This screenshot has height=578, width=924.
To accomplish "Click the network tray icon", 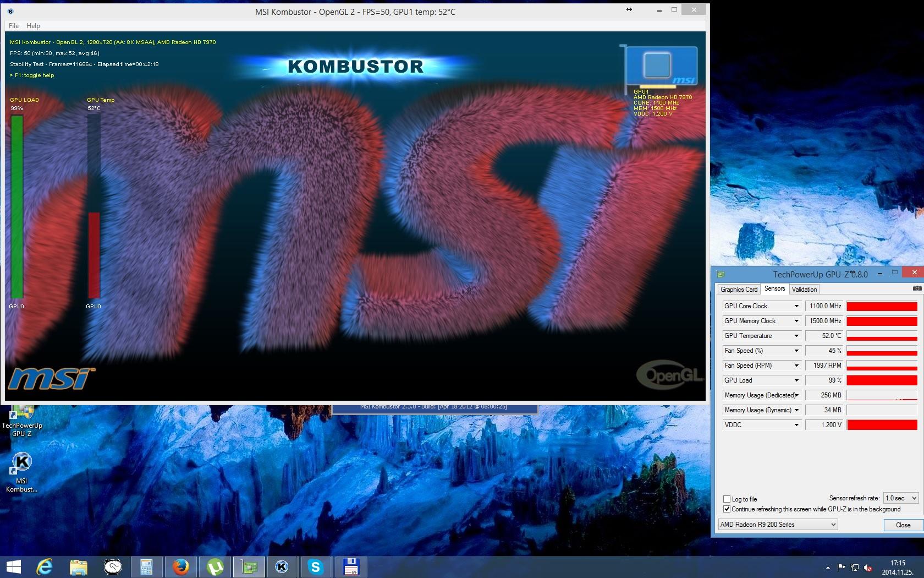I will pos(855,568).
